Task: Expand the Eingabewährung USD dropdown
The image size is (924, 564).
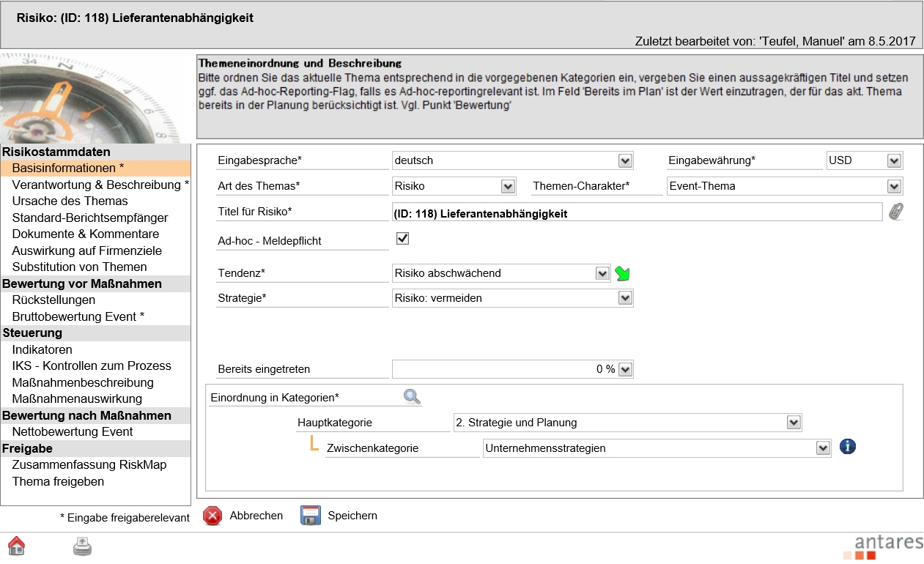Action: point(893,160)
